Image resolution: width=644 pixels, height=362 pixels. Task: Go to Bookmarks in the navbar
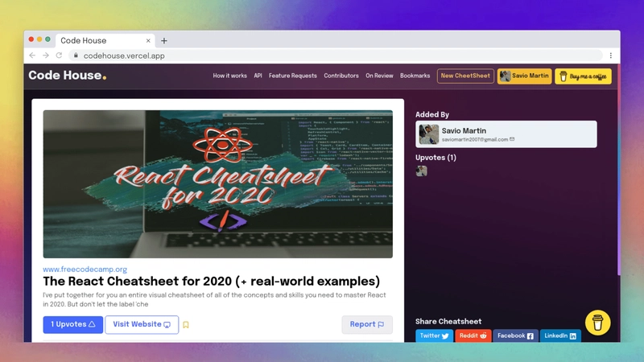coord(415,76)
